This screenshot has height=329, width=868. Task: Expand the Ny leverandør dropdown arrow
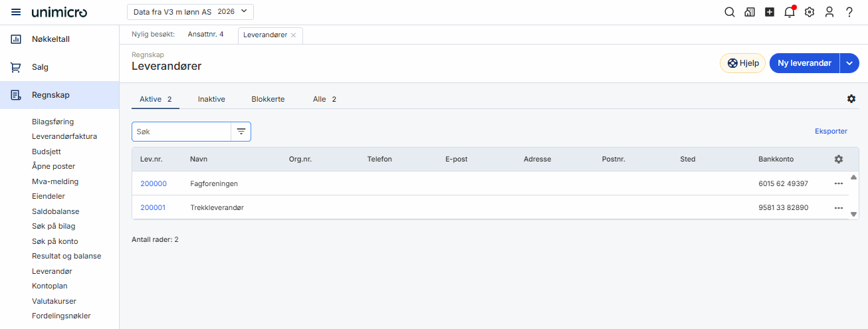pyautogui.click(x=850, y=63)
